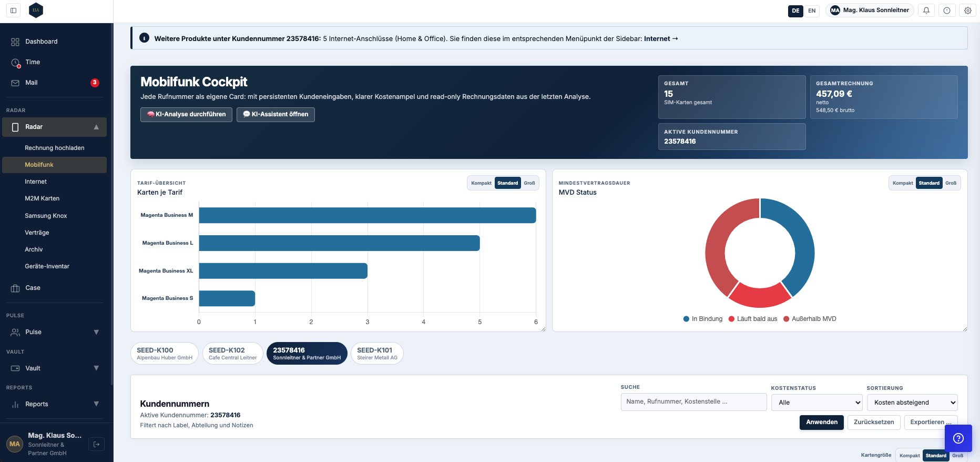
Task: Collapse the Radar menu section
Action: click(96, 127)
